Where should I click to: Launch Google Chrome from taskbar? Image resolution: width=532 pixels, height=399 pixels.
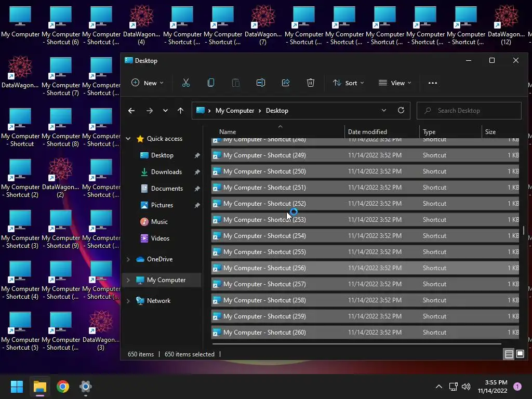[63, 387]
